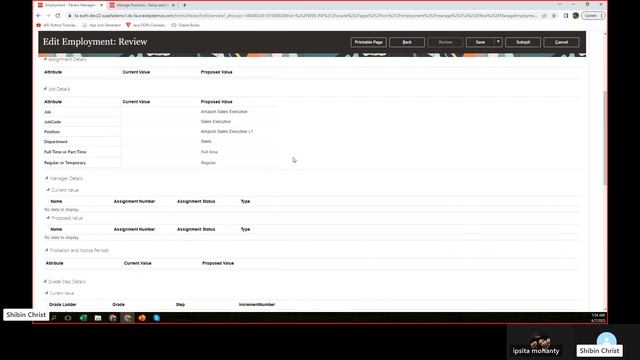Click the Printable Page button
Image resolution: width=640 pixels, height=360 pixels.
(x=368, y=42)
